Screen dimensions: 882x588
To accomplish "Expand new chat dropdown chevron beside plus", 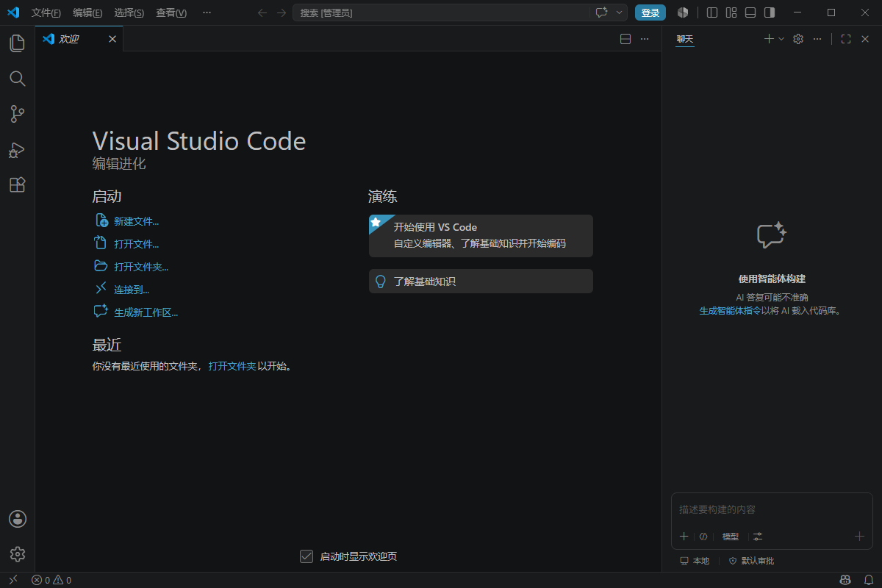I will pyautogui.click(x=781, y=39).
